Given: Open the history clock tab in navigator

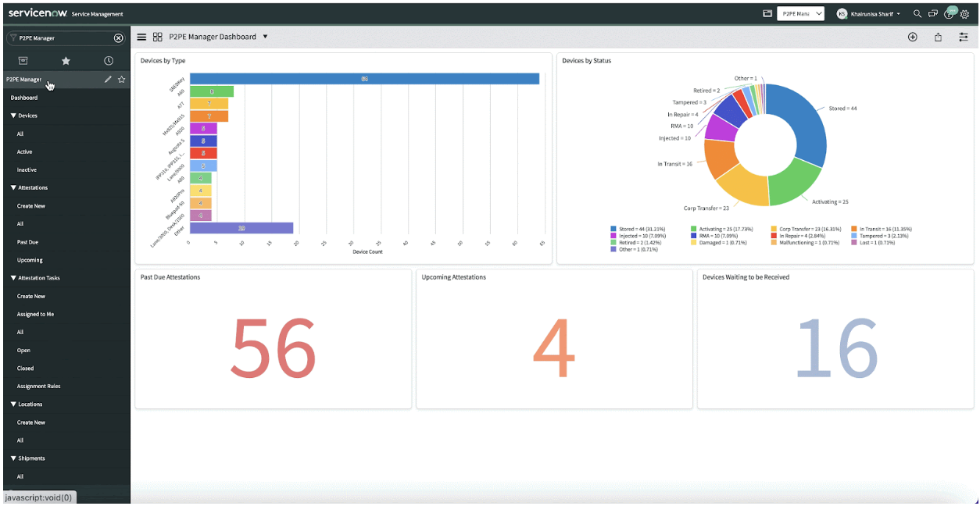Looking at the screenshot, I should [x=108, y=61].
